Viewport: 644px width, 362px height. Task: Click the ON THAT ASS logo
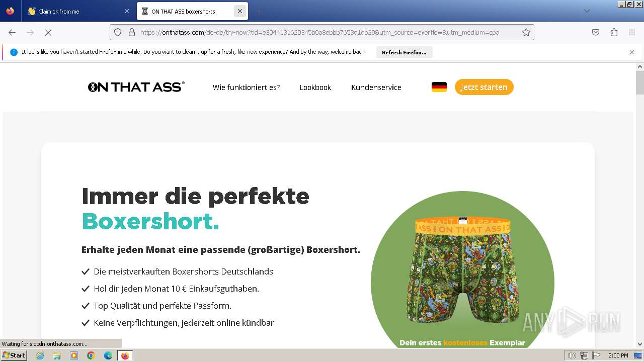pyautogui.click(x=136, y=87)
